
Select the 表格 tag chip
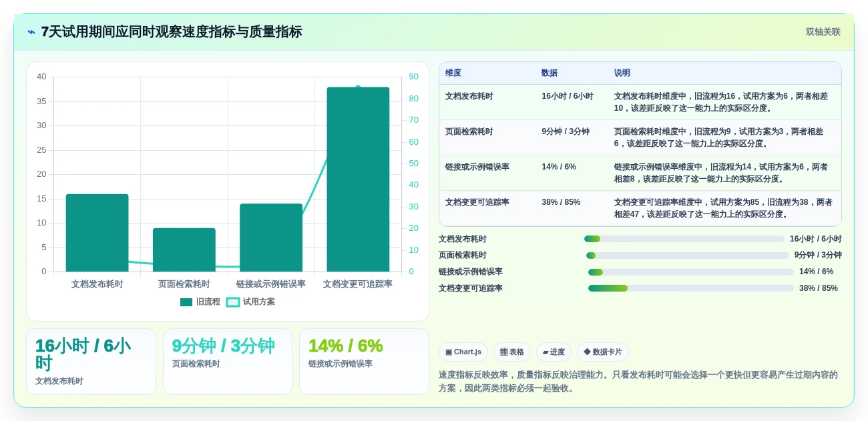click(x=512, y=352)
